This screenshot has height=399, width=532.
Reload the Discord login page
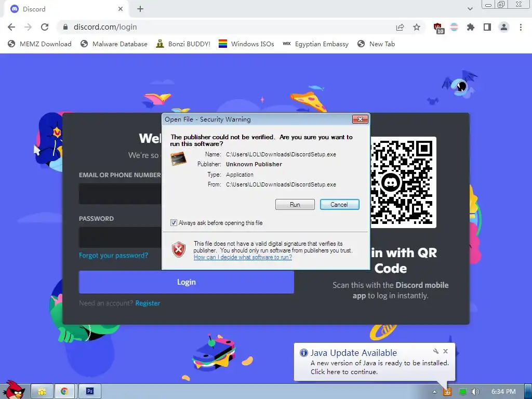point(45,27)
